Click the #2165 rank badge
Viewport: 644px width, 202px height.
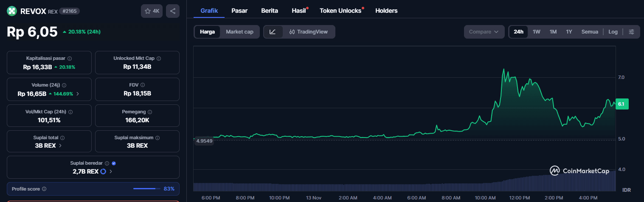(x=70, y=11)
